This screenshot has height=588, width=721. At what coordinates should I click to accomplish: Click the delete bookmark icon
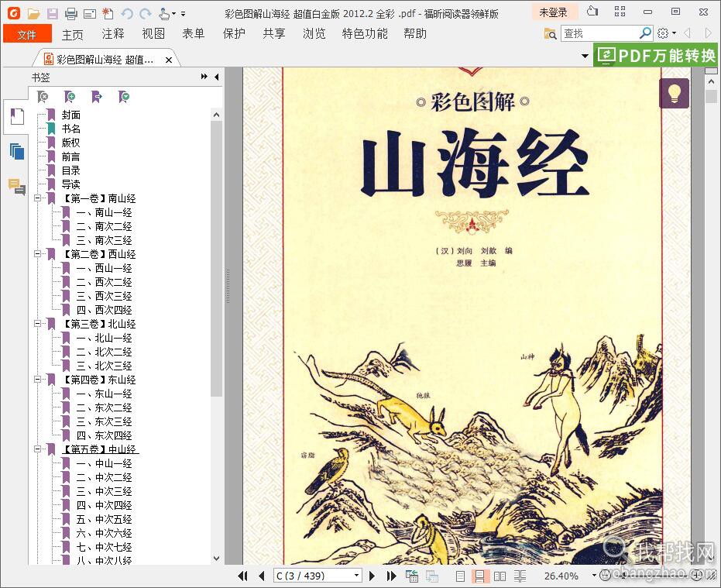pos(43,97)
